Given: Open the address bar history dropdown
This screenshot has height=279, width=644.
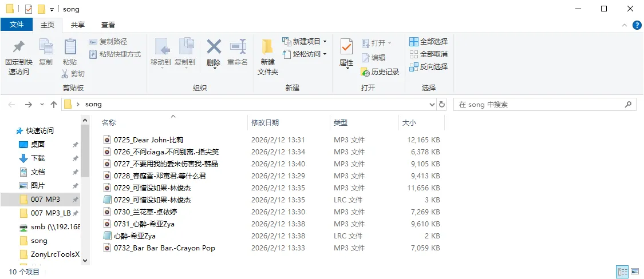Looking at the screenshot, I should click(x=432, y=105).
